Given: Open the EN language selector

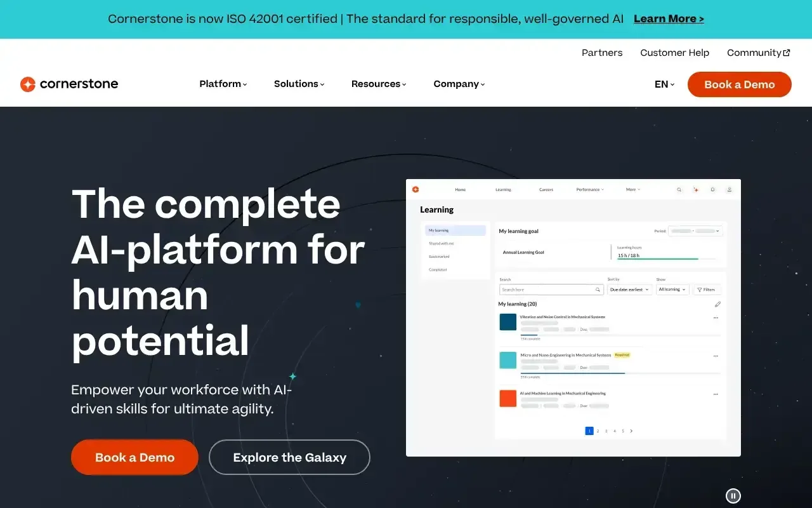Looking at the screenshot, I should pyautogui.click(x=664, y=84).
